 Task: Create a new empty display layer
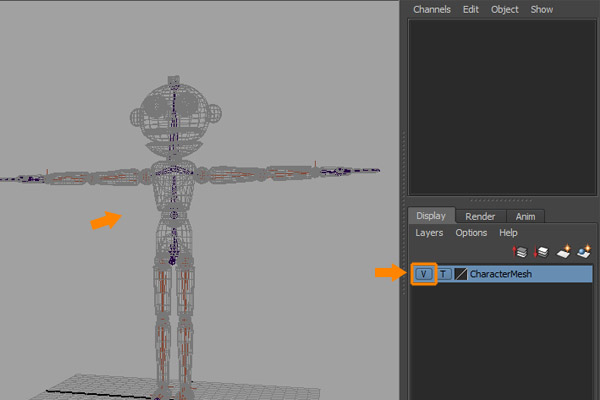click(563, 253)
